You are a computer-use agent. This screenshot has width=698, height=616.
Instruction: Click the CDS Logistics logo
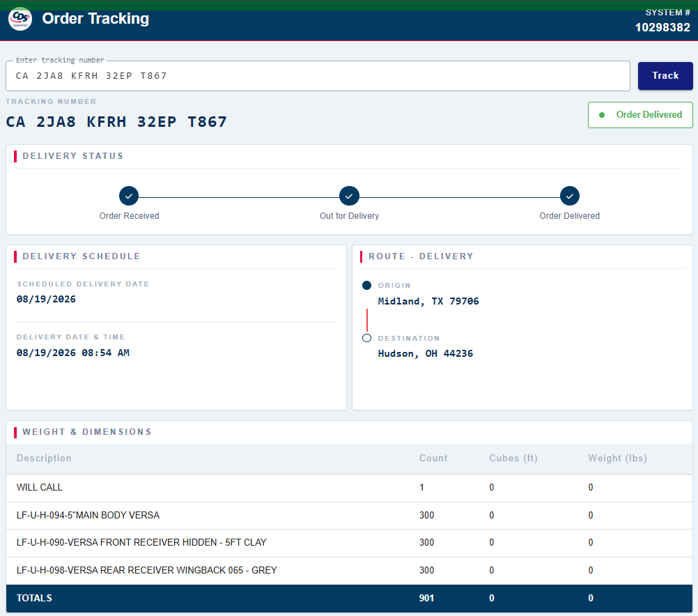pos(20,19)
